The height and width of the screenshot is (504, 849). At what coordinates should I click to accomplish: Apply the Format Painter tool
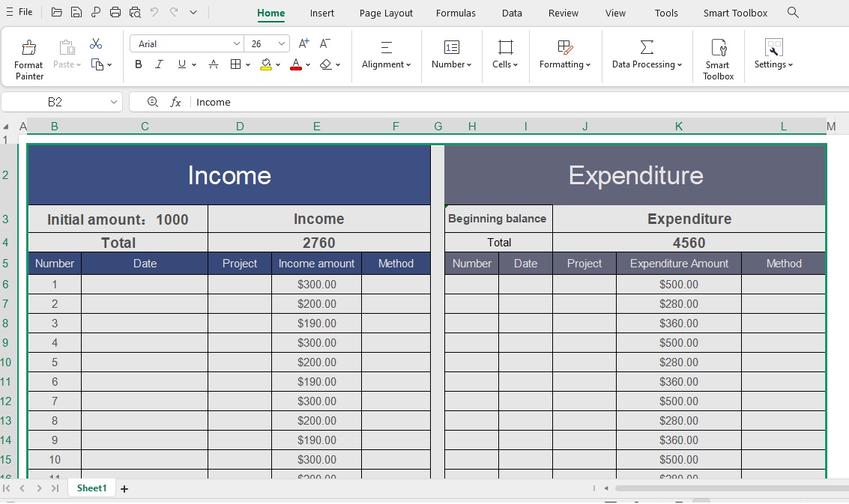[x=28, y=56]
